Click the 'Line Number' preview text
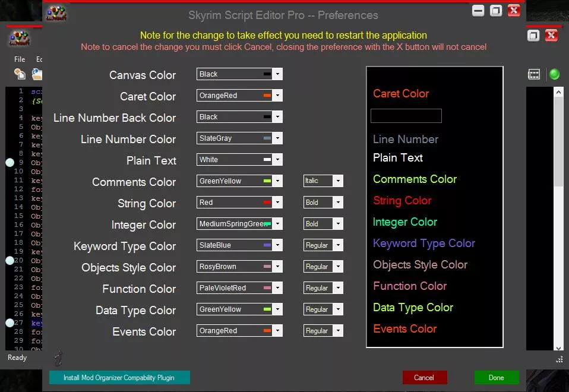The height and width of the screenshot is (392, 569). tap(406, 140)
